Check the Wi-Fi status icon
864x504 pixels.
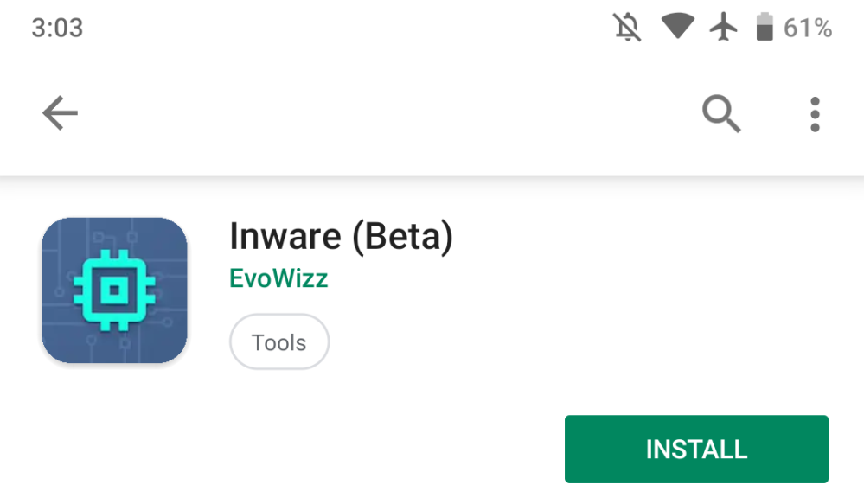[x=677, y=27]
